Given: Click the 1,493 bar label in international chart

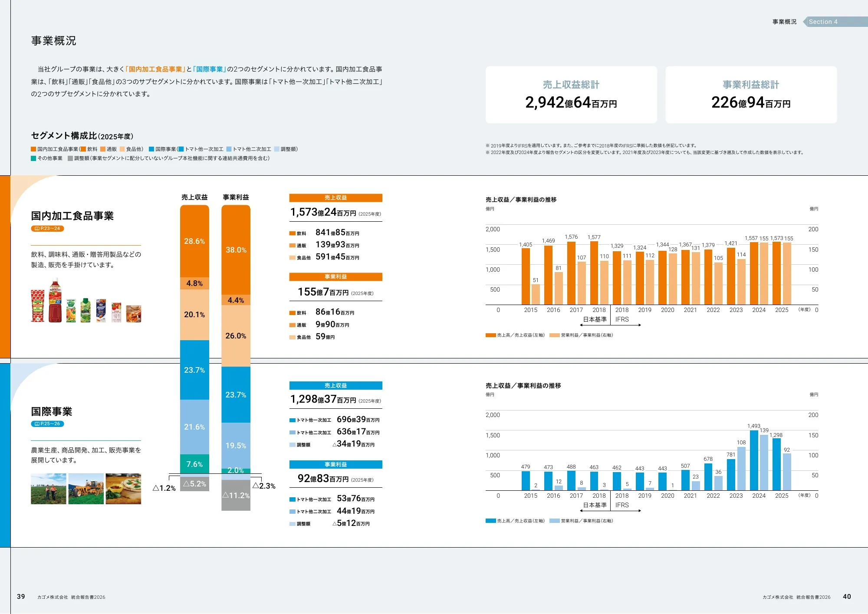Looking at the screenshot, I should pos(754,426).
